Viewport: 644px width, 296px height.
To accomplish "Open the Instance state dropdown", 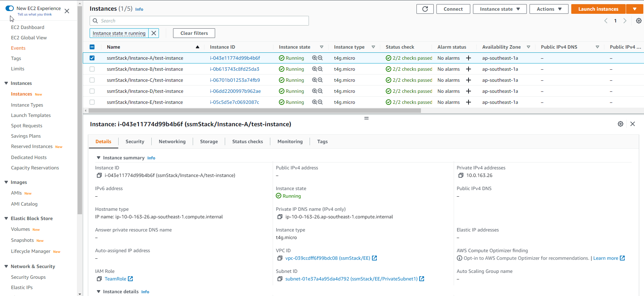I will (x=500, y=9).
